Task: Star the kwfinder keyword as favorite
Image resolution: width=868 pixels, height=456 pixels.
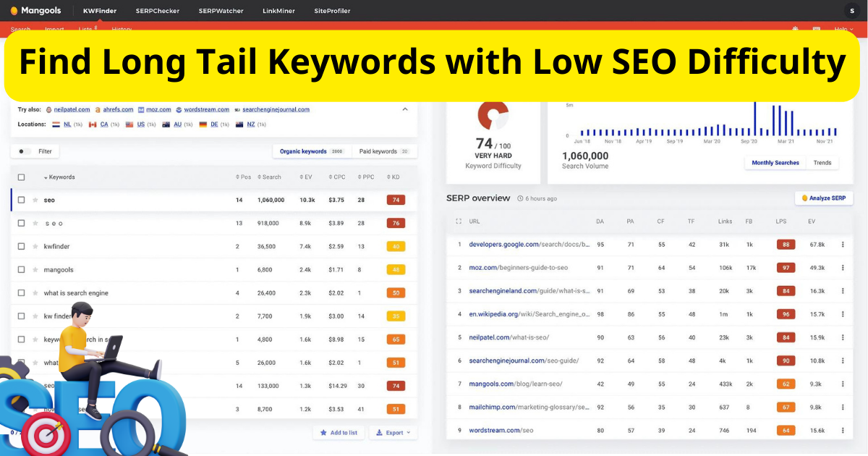Action: [x=34, y=246]
